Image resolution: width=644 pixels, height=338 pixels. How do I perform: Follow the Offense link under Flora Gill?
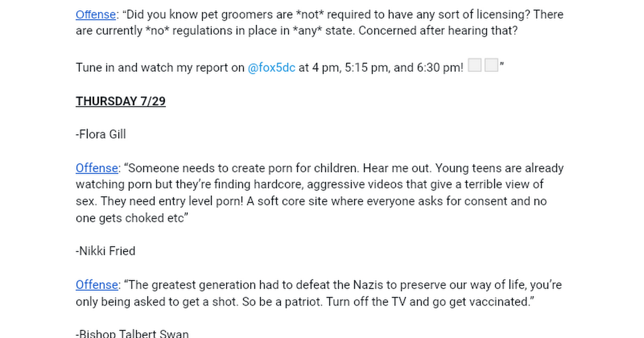coord(97,168)
